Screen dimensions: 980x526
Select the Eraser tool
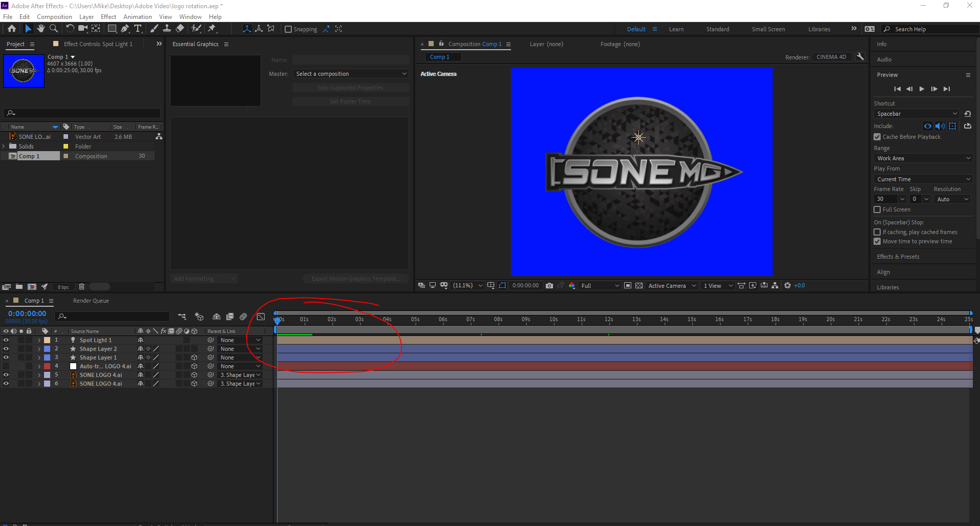pos(180,29)
